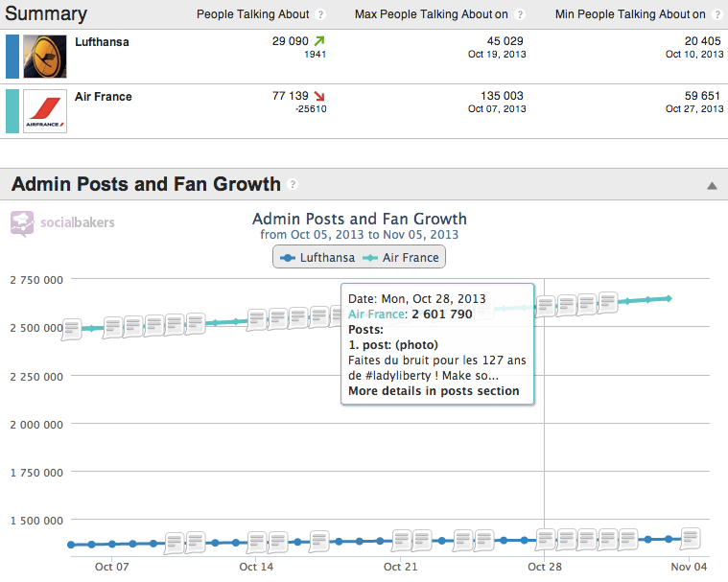This screenshot has width=728, height=582.
Task: Open Lufthansa post marker above Oct 21
Action: coord(401,540)
